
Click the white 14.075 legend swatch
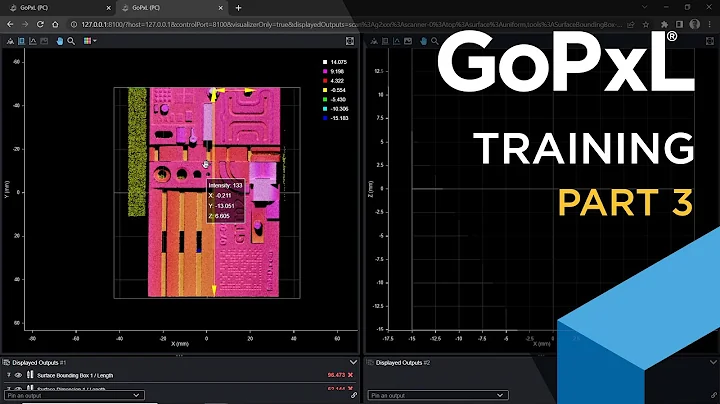(x=325, y=62)
